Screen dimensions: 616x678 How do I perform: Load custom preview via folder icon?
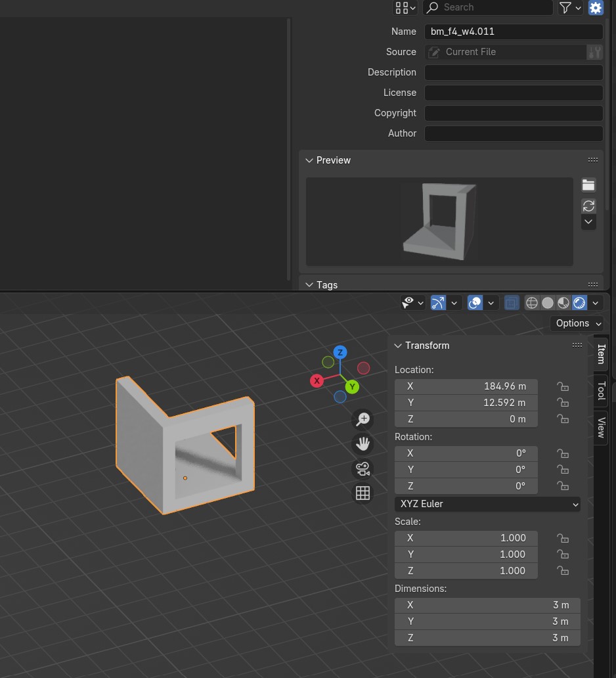coord(588,185)
